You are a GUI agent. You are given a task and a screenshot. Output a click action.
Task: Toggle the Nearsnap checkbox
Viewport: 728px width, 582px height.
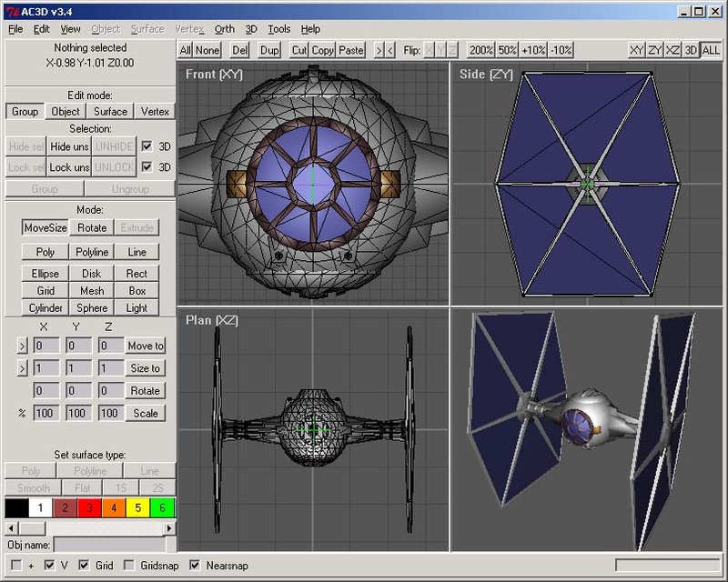point(195,566)
